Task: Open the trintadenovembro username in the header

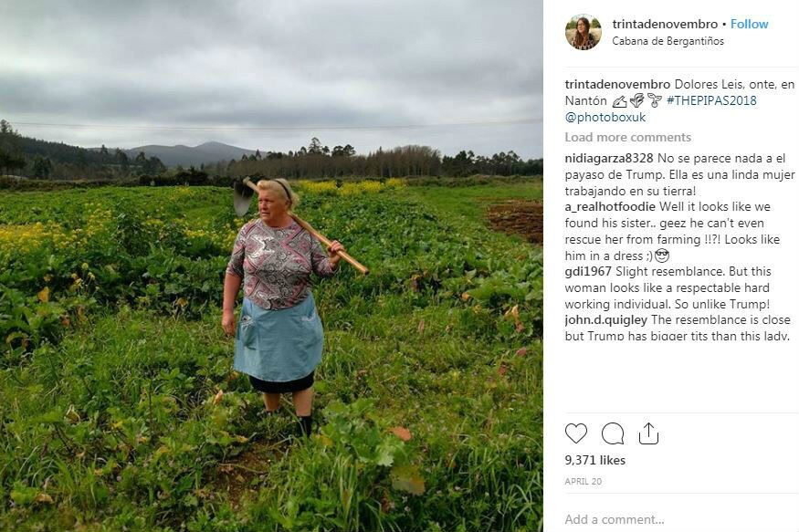Action: click(x=665, y=24)
